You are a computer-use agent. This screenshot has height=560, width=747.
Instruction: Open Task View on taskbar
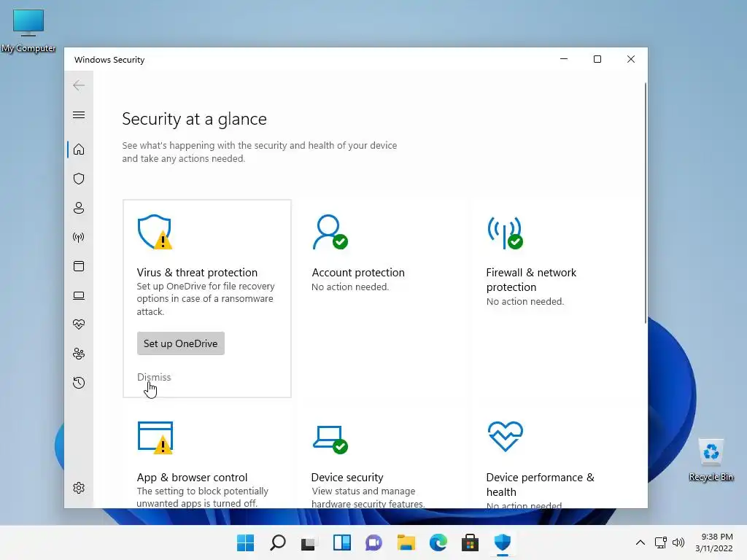(x=309, y=542)
